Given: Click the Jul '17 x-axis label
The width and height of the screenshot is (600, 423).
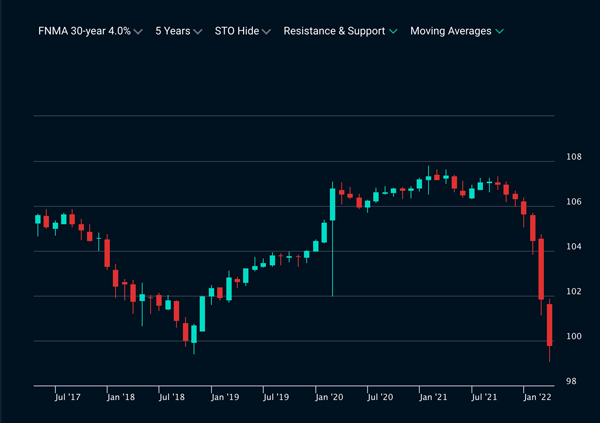Looking at the screenshot, I should point(68,397).
